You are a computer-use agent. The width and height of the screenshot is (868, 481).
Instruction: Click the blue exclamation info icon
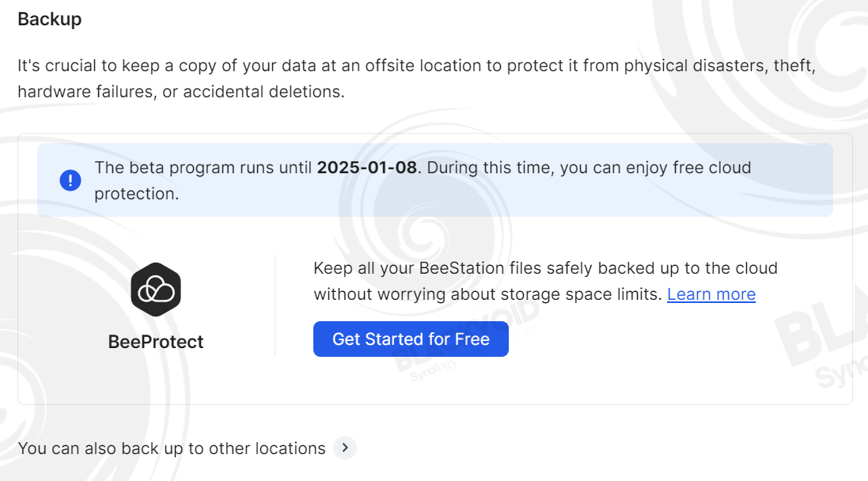coord(70,180)
